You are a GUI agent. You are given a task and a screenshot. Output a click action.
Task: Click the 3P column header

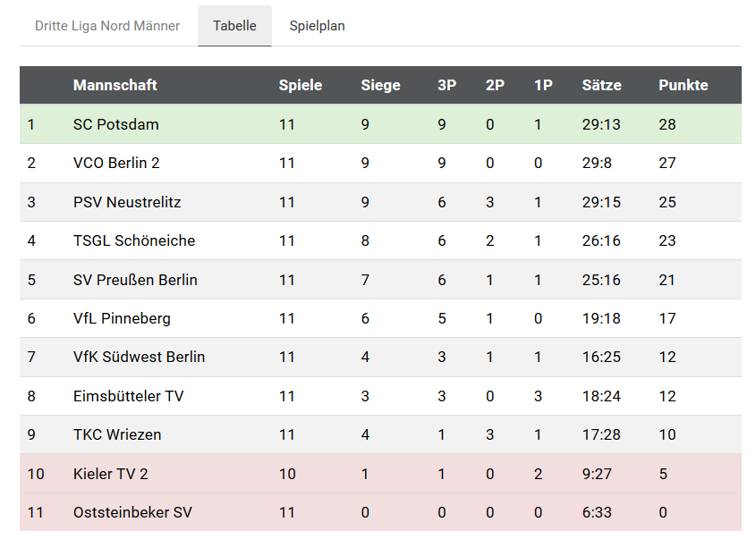pos(445,85)
